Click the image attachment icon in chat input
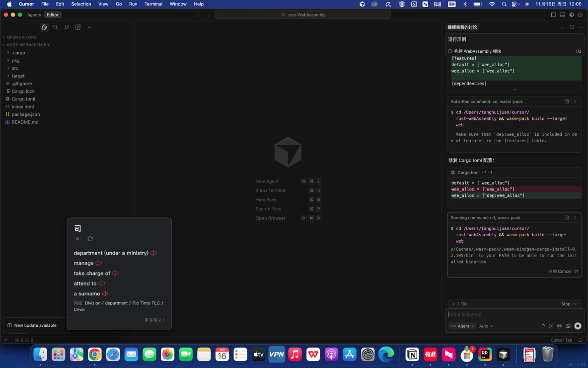Screen dimensions: 588x368 [568, 326]
